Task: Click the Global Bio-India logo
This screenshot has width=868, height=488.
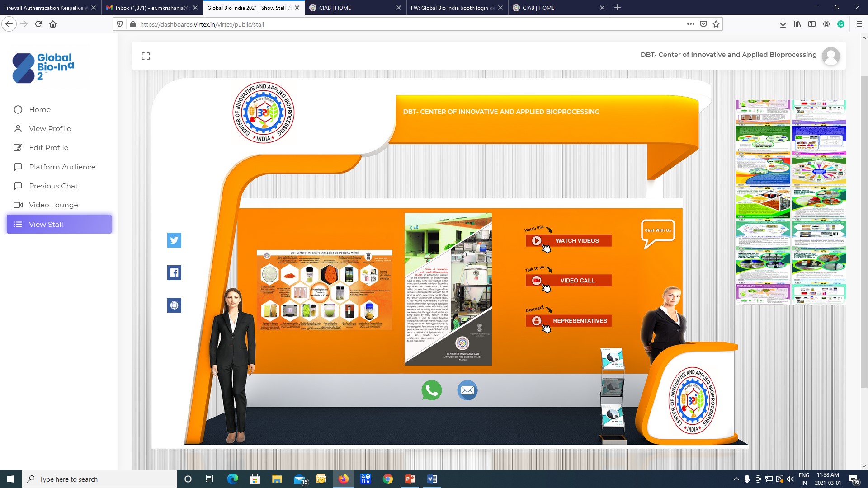Action: (x=43, y=68)
